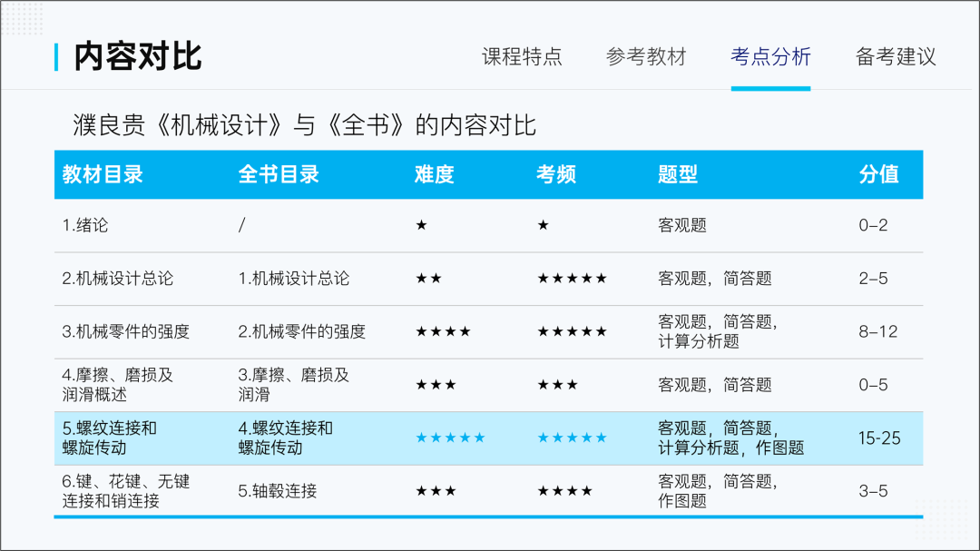The image size is (980, 551).
Task: Click the 分值 column header
Action: click(x=878, y=174)
